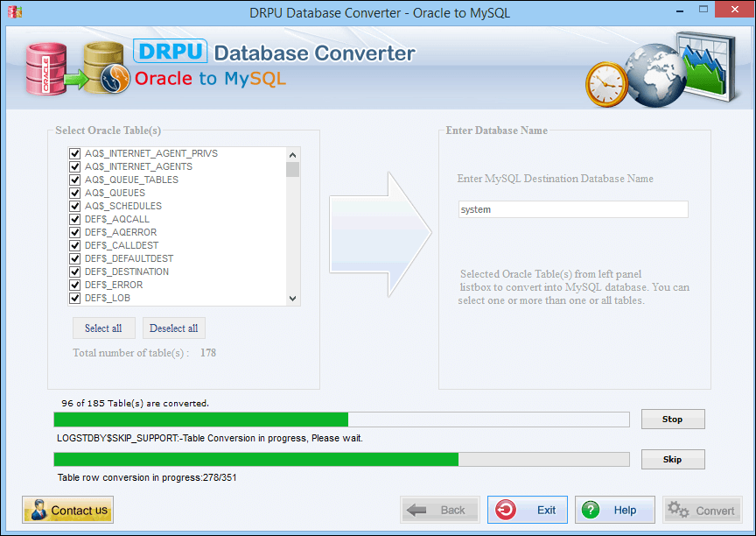Viewport: 756px width, 536px height.
Task: Open the Contact us button
Action: point(68,510)
